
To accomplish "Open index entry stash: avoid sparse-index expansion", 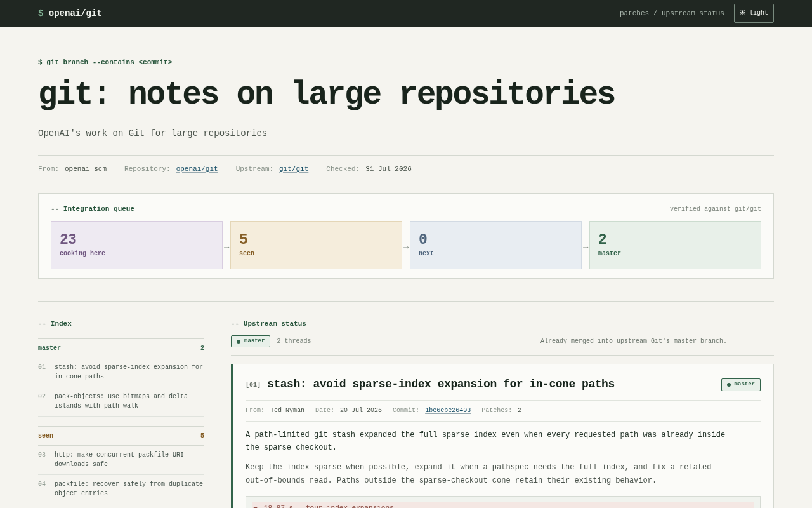I will pos(121,372).
